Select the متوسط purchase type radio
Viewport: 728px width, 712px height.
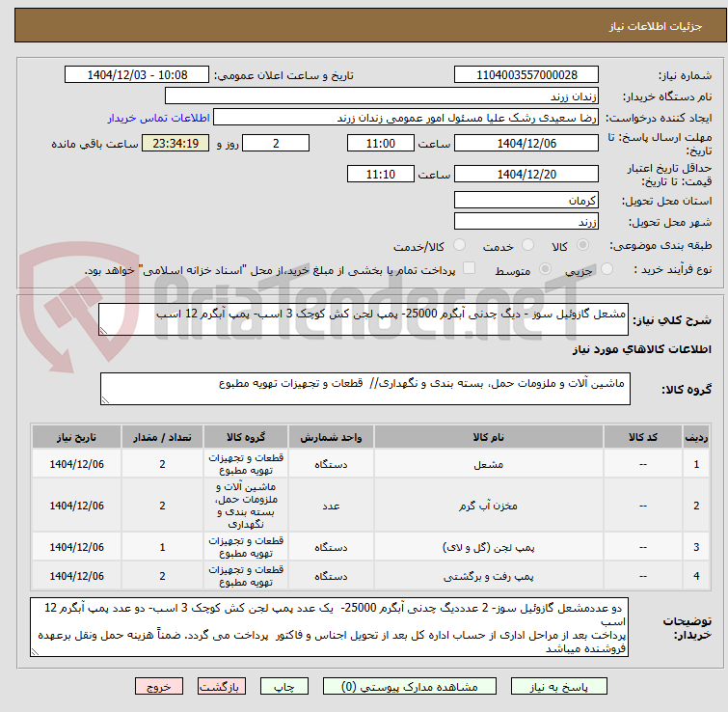[x=545, y=269]
